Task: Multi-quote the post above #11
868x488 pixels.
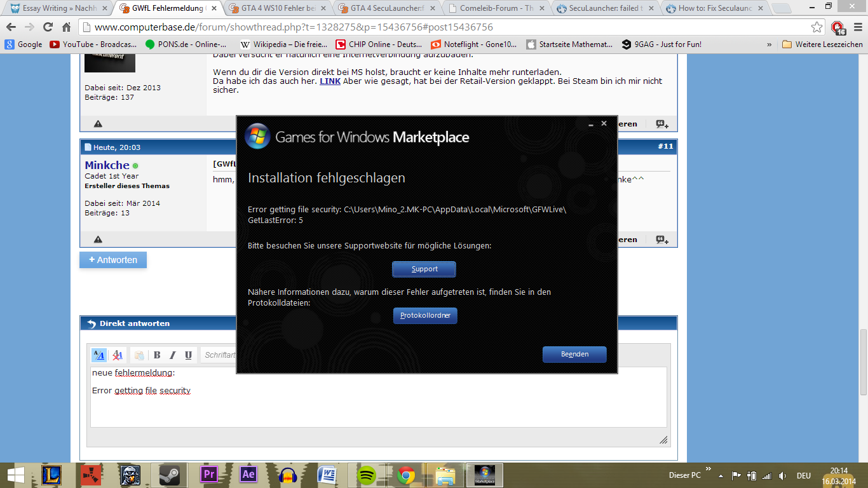Action: (x=662, y=124)
